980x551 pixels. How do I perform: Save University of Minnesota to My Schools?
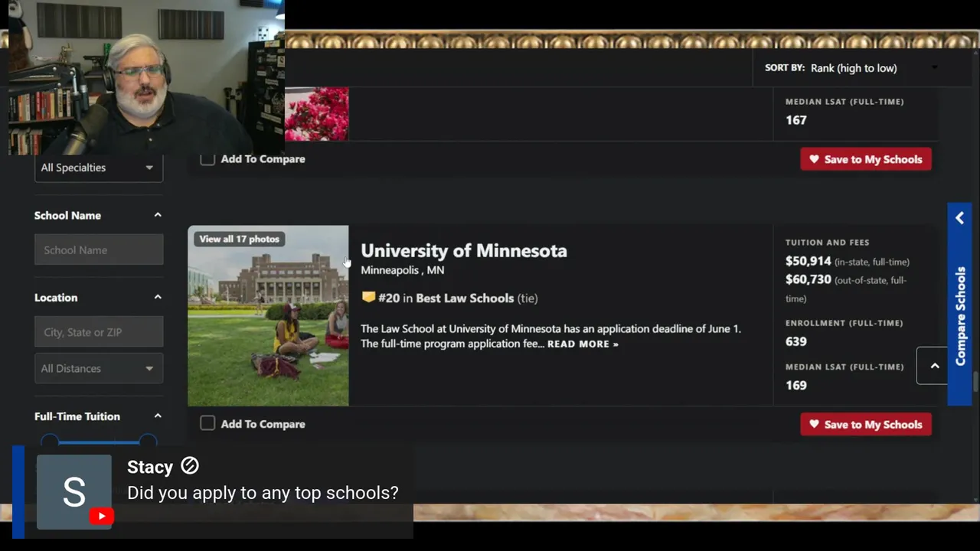tap(866, 424)
